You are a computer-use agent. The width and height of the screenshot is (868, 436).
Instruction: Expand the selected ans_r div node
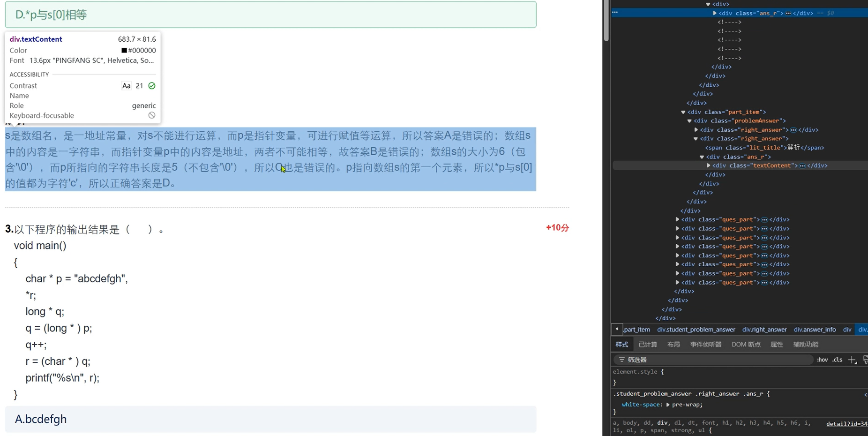[x=715, y=13]
